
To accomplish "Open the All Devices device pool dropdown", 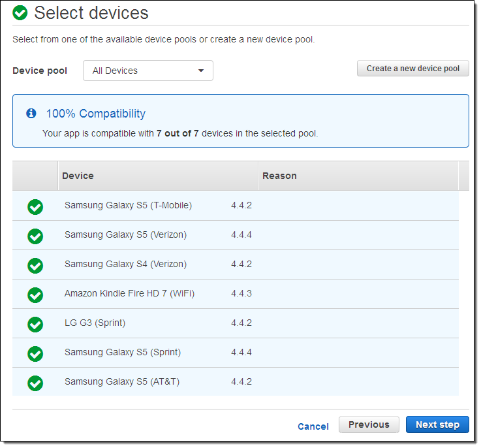I will (x=148, y=71).
